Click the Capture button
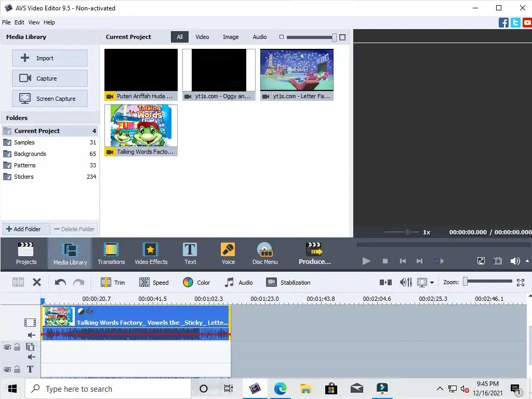Screen dimensions: 532x399 coord(50,78)
